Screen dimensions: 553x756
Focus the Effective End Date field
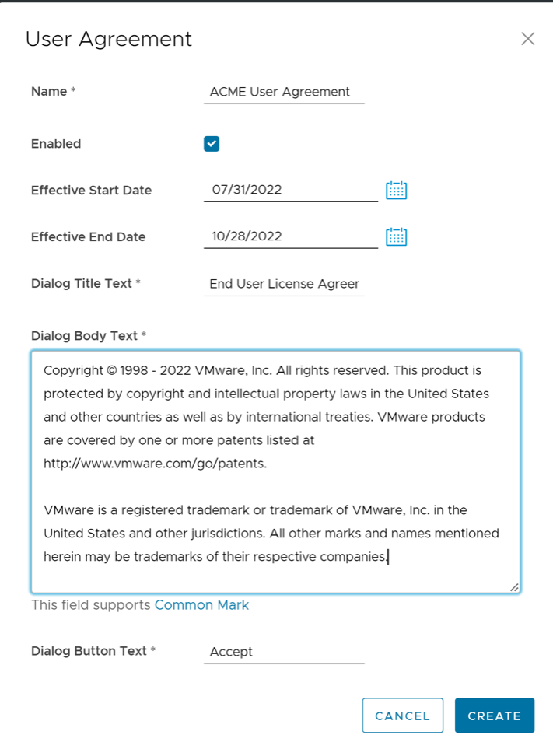point(290,236)
